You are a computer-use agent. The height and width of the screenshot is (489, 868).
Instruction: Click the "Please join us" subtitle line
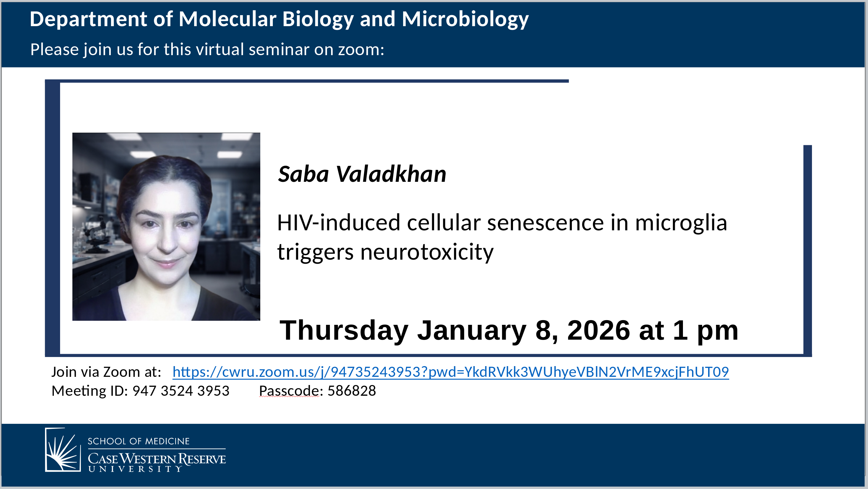[x=207, y=49]
